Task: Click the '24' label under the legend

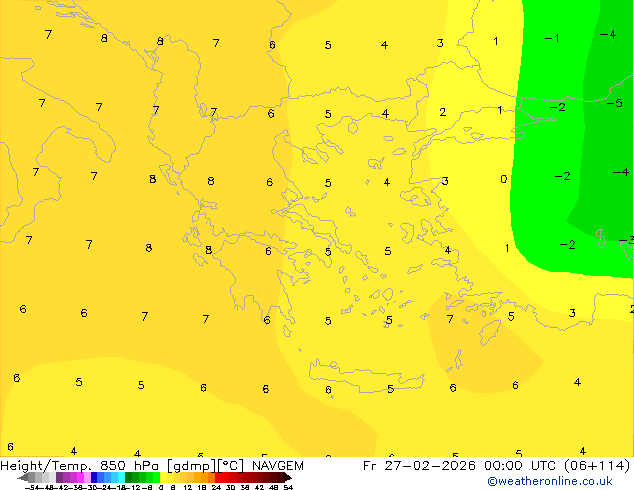Action: [216, 487]
